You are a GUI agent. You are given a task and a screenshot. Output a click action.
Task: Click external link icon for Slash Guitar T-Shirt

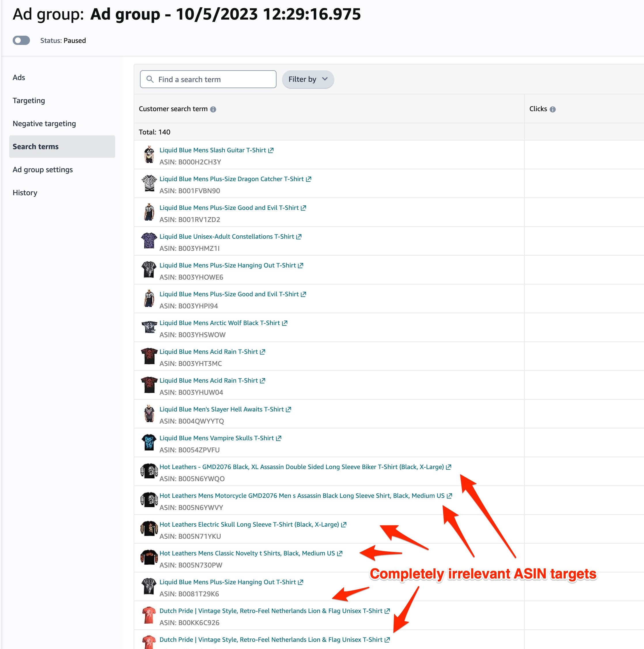[x=271, y=150]
